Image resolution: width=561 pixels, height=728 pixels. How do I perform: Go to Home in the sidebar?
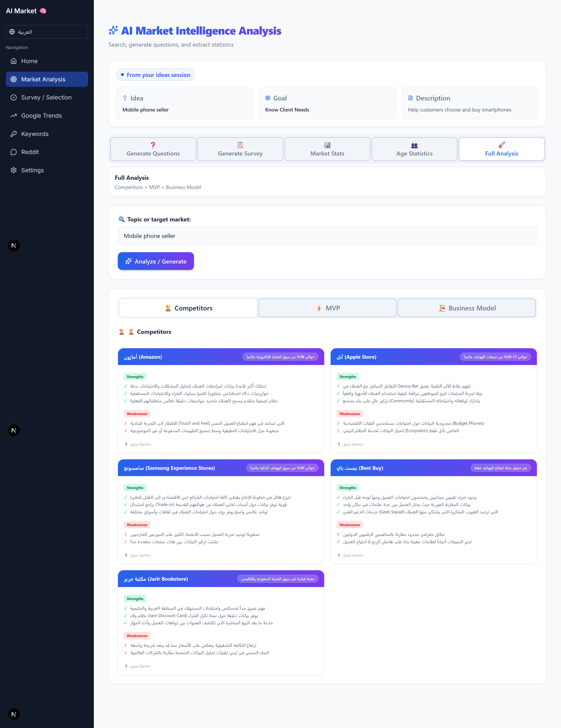click(x=47, y=61)
